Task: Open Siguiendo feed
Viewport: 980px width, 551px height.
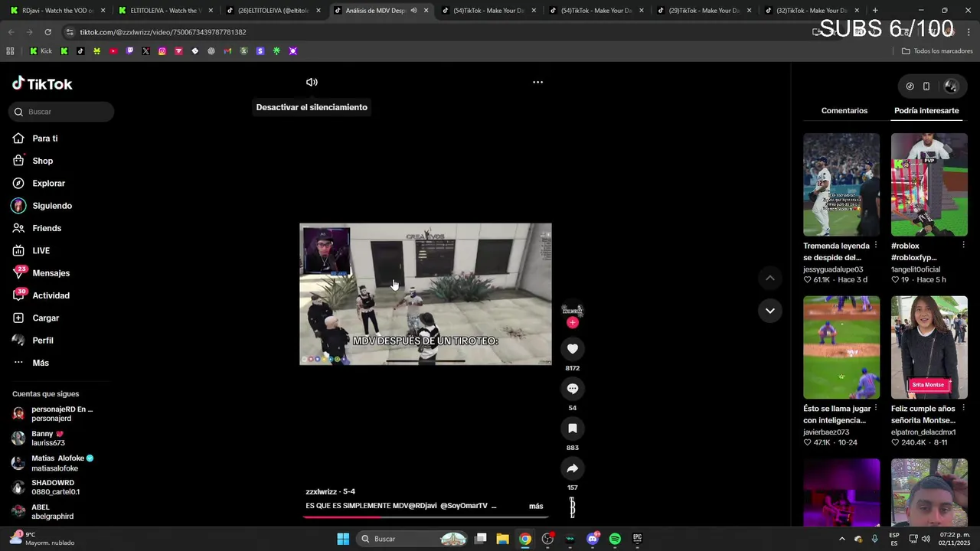Action: 52,206
